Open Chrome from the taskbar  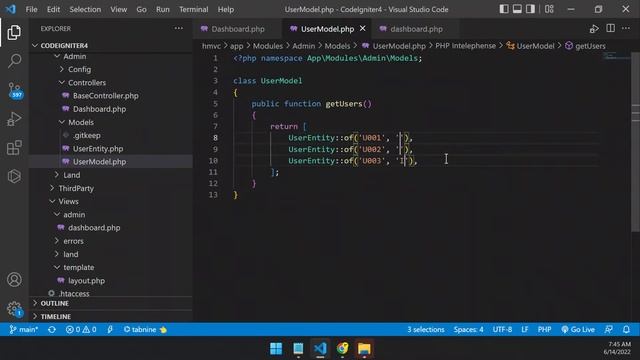pos(342,348)
